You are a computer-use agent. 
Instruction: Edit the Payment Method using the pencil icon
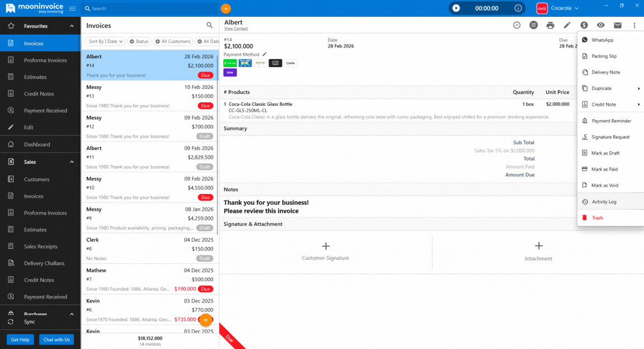[x=265, y=55]
